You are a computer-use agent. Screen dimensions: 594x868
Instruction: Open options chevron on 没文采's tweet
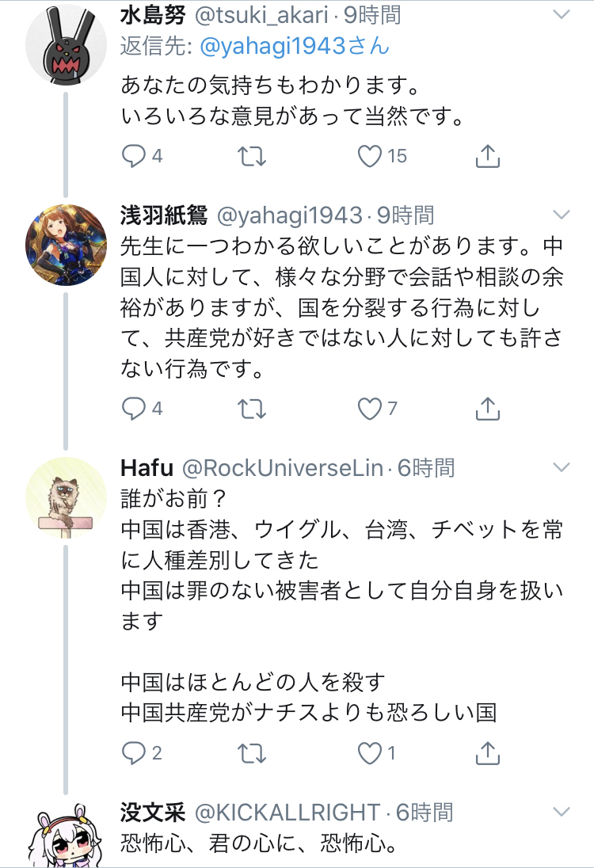(560, 812)
